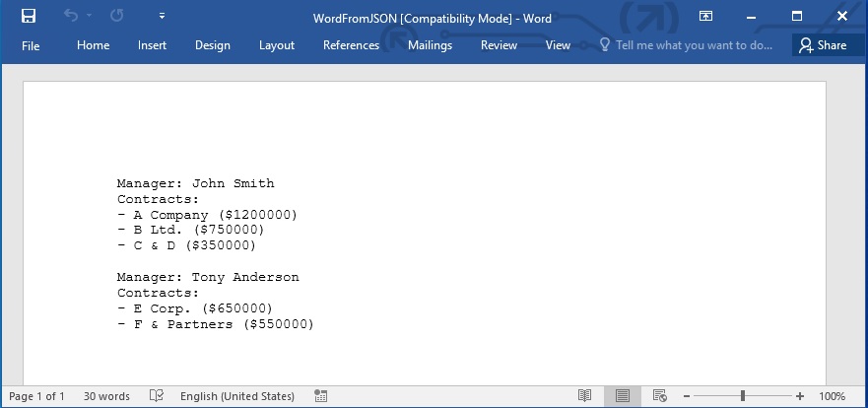Open word count via 30 words indicator

click(106, 396)
